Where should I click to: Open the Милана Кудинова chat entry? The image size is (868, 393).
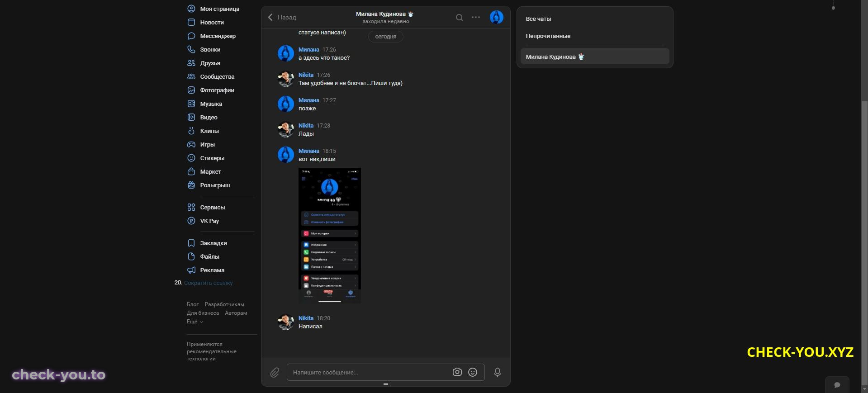pos(595,57)
